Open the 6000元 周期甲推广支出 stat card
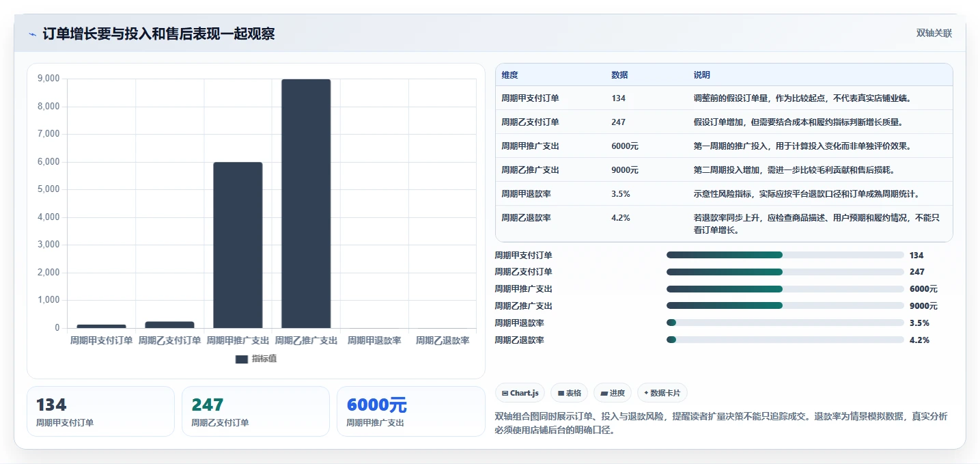Screen dimensions: 980x464 coord(410,411)
